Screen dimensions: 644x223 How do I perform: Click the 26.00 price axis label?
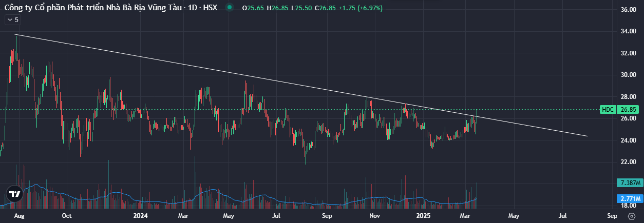pos(629,118)
